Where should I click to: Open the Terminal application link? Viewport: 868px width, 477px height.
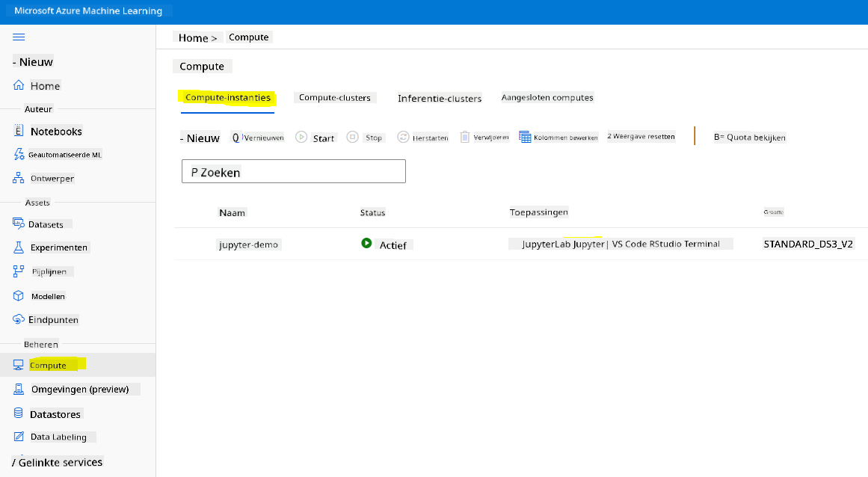tap(702, 244)
